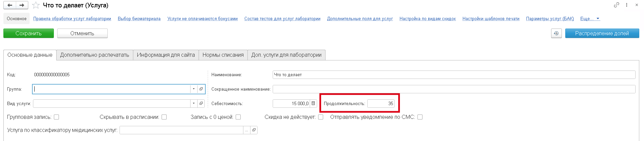The height and width of the screenshot is (141, 644).
Task: Open the three-dot options menu
Action: coord(626,5)
